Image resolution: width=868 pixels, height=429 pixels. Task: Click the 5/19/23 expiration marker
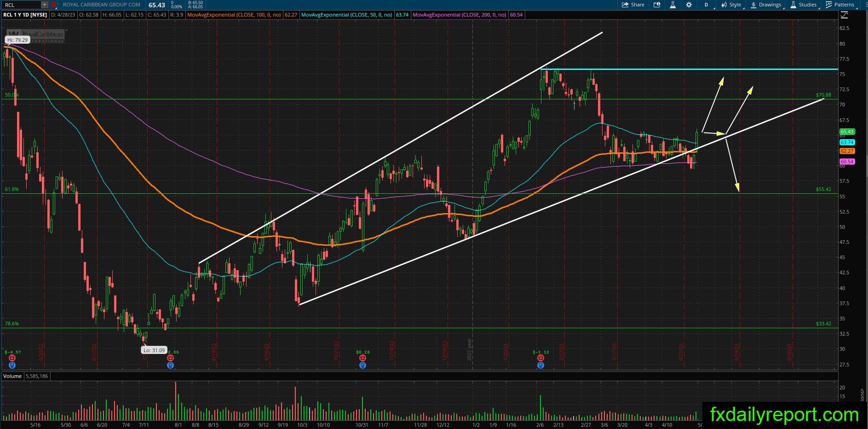click(x=736, y=352)
